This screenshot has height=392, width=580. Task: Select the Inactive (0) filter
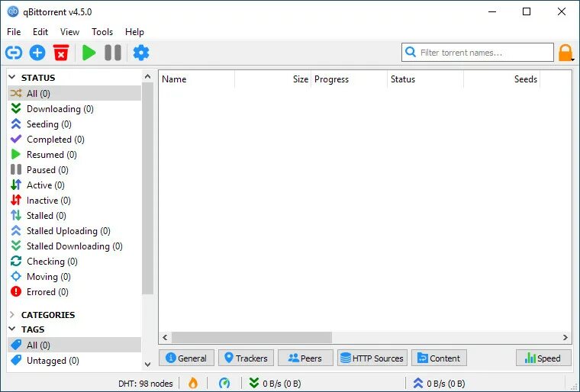(x=74, y=200)
